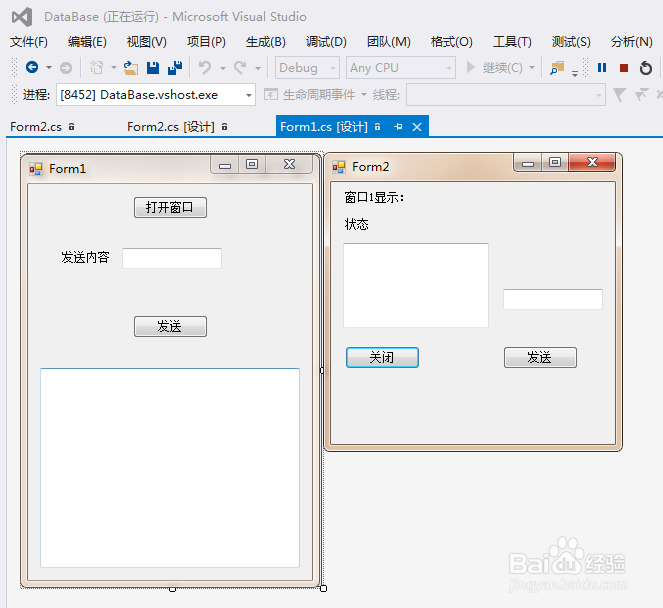Open the 团队(M) menu
The width and height of the screenshot is (663, 608).
[x=389, y=42]
